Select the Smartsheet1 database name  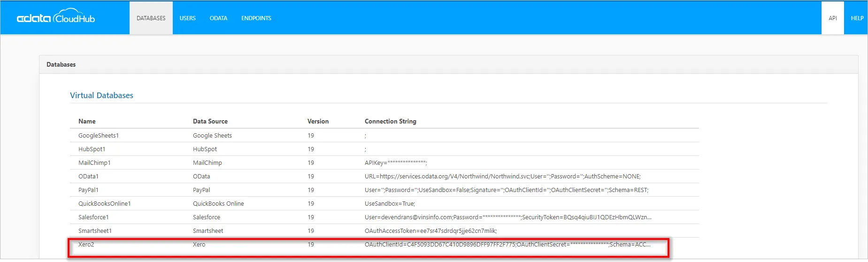(95, 231)
